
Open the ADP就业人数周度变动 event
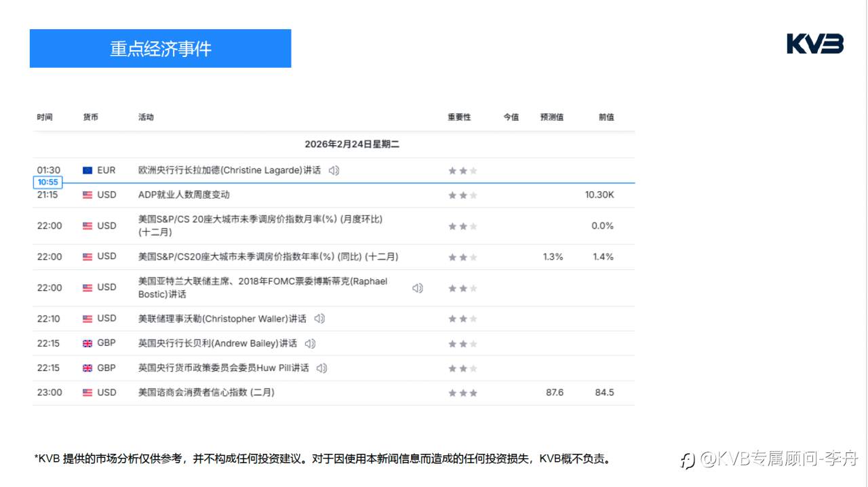pos(184,195)
